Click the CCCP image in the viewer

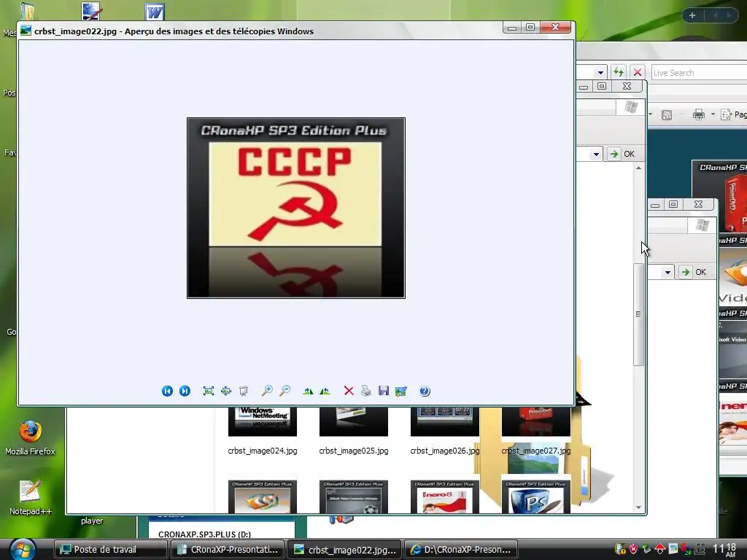[296, 208]
